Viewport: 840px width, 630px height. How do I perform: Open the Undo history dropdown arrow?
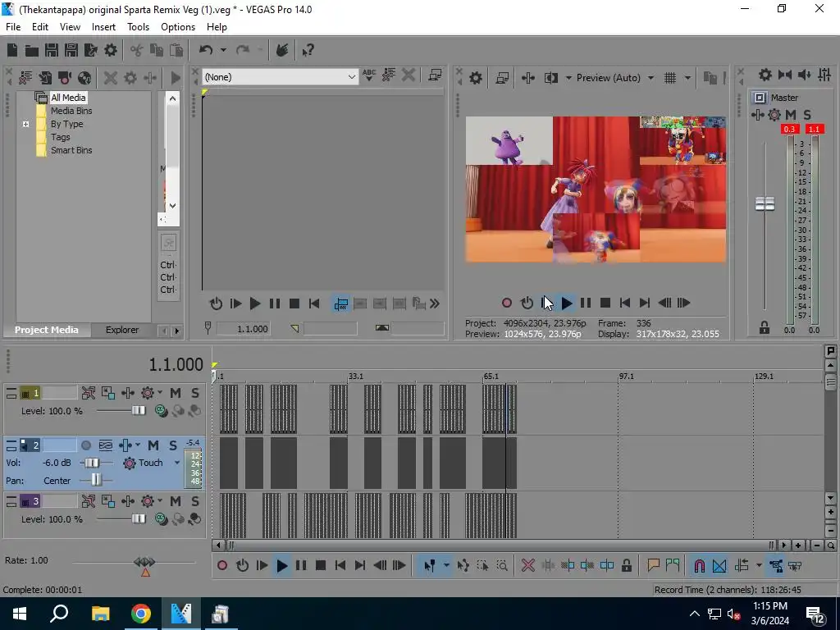click(x=223, y=50)
